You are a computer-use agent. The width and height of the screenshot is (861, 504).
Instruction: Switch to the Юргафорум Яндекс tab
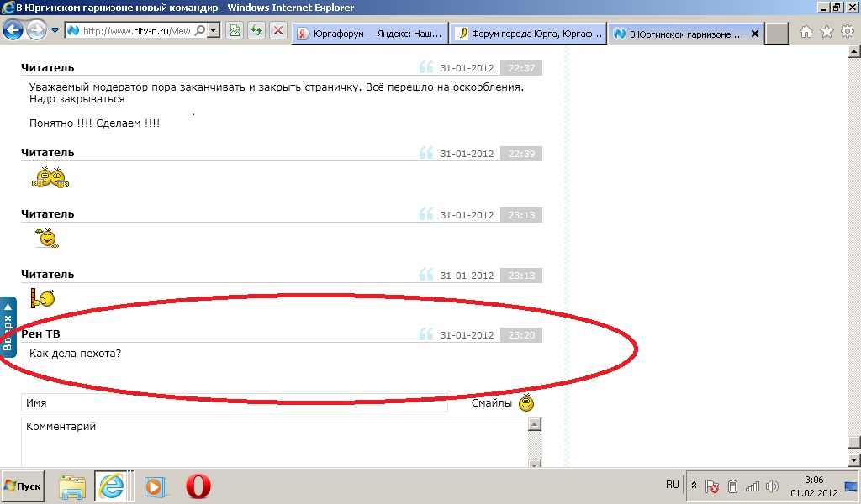click(370, 34)
